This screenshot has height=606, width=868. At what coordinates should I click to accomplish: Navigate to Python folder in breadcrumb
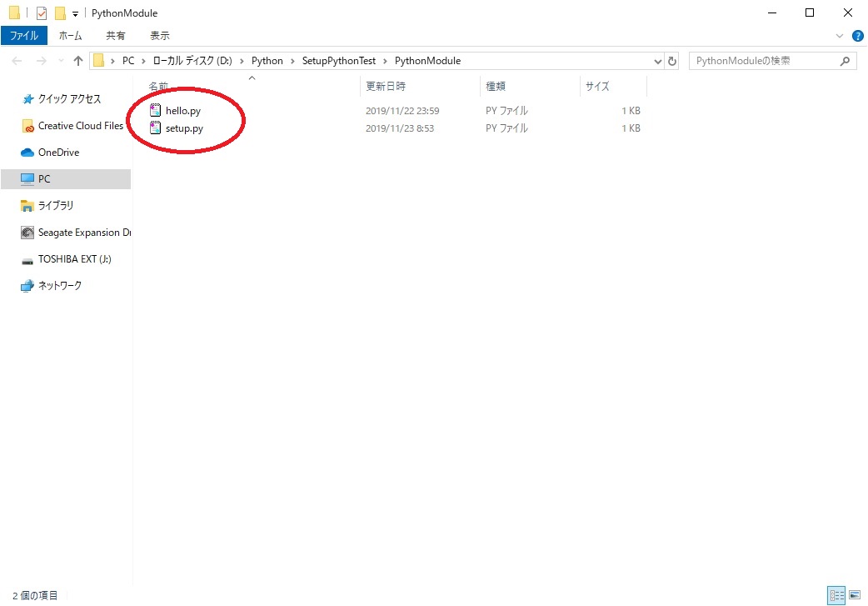coord(267,61)
